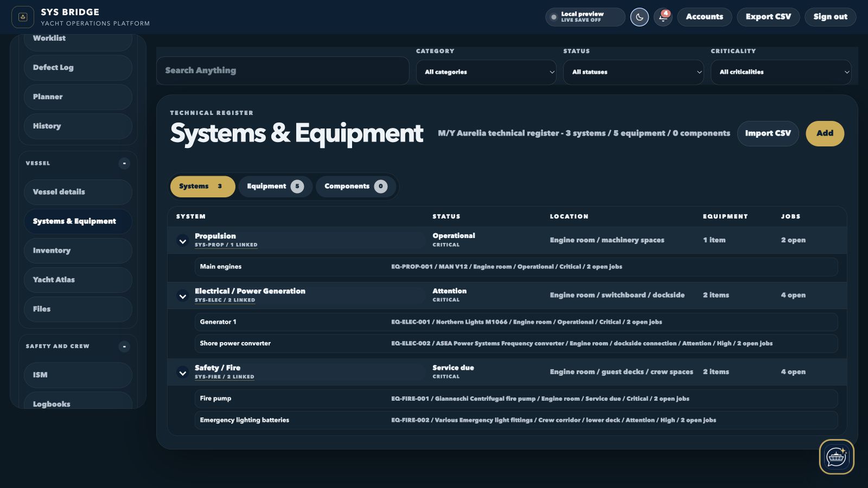This screenshot has width=868, height=488.
Task: Collapse Electrical / Power Generation row
Action: (183, 296)
